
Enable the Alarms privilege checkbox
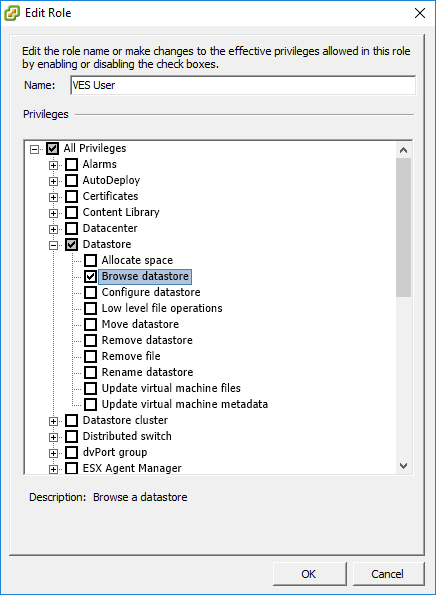coord(72,164)
